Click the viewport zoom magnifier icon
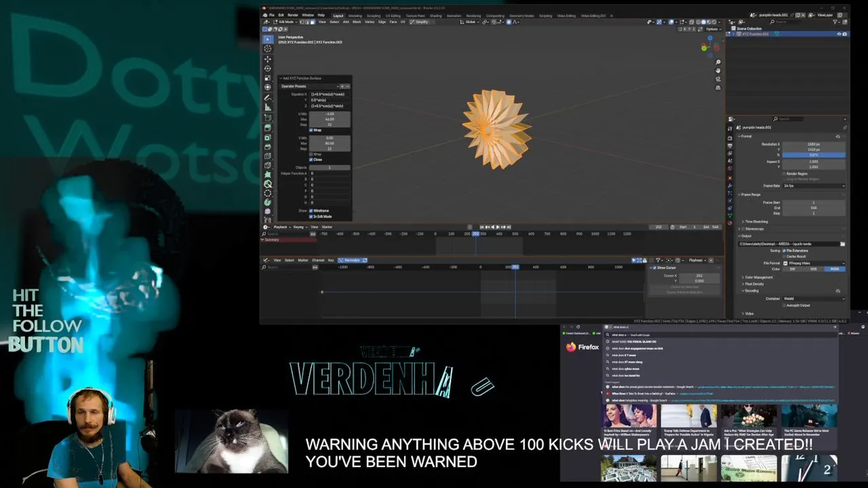This screenshot has height=488, width=868. pyautogui.click(x=718, y=62)
